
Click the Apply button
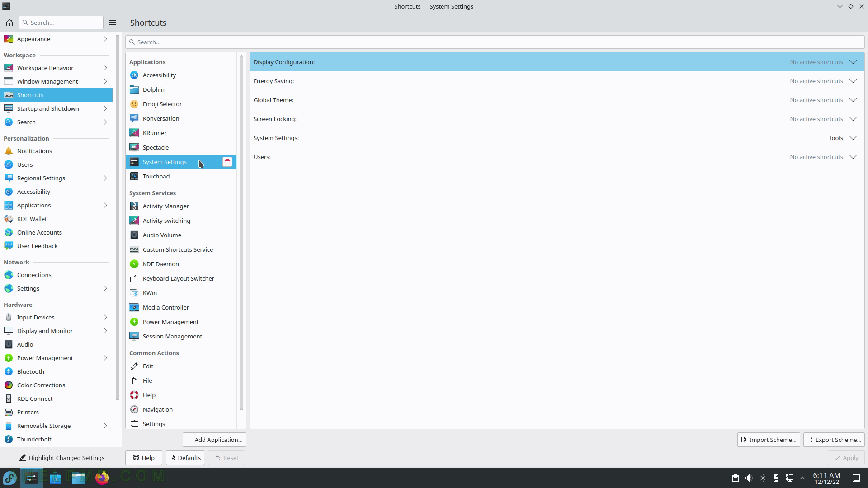click(x=846, y=458)
